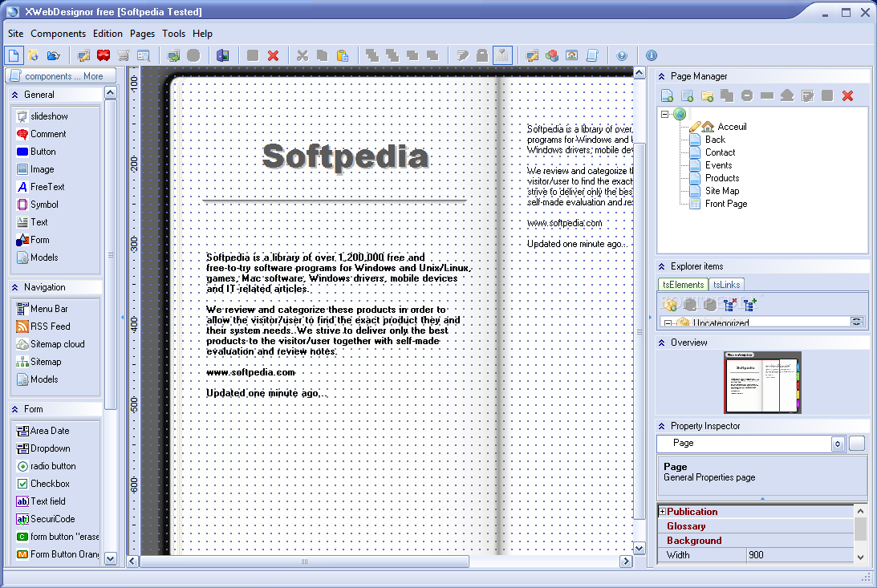877x588 pixels.
Task: Click the red X delete icon in Page Manager
Action: [x=848, y=95]
